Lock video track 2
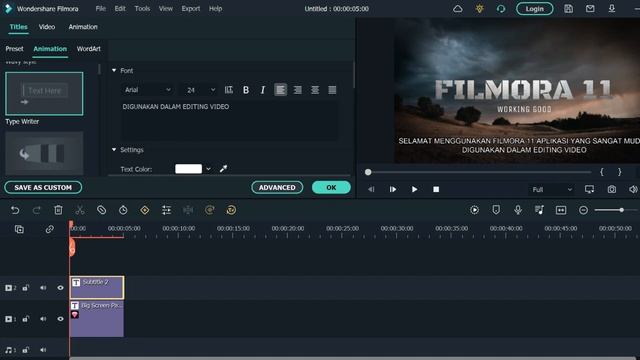 coord(26,288)
